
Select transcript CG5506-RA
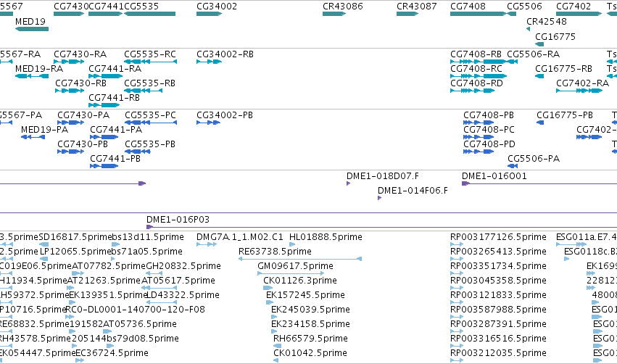point(512,62)
